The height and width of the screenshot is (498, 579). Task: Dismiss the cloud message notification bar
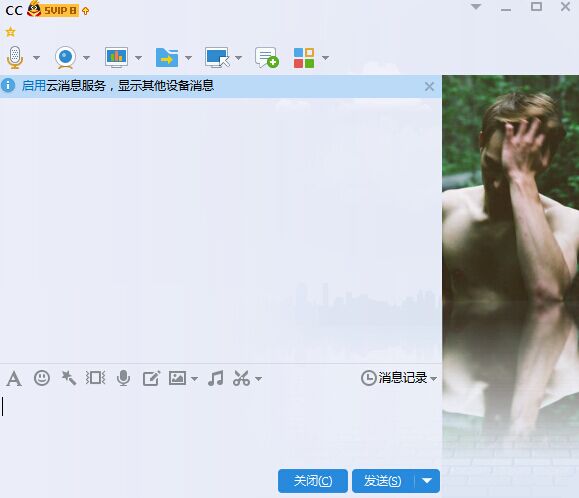[x=429, y=87]
